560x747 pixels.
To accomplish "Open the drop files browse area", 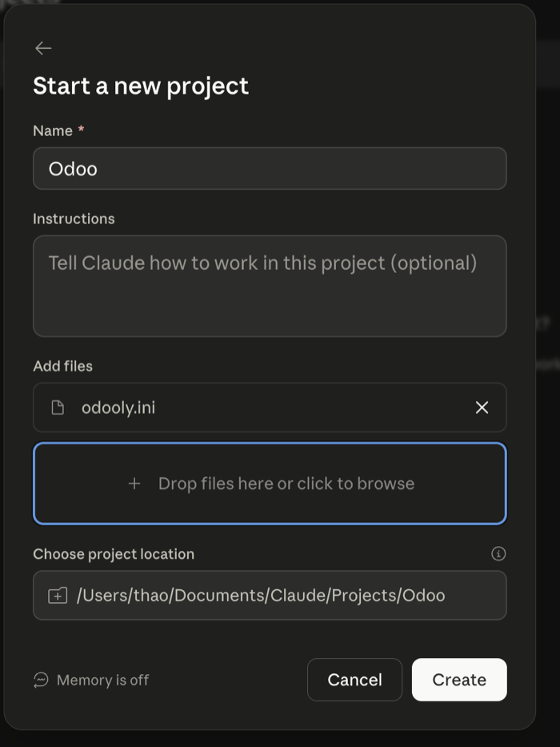I will tap(270, 484).
